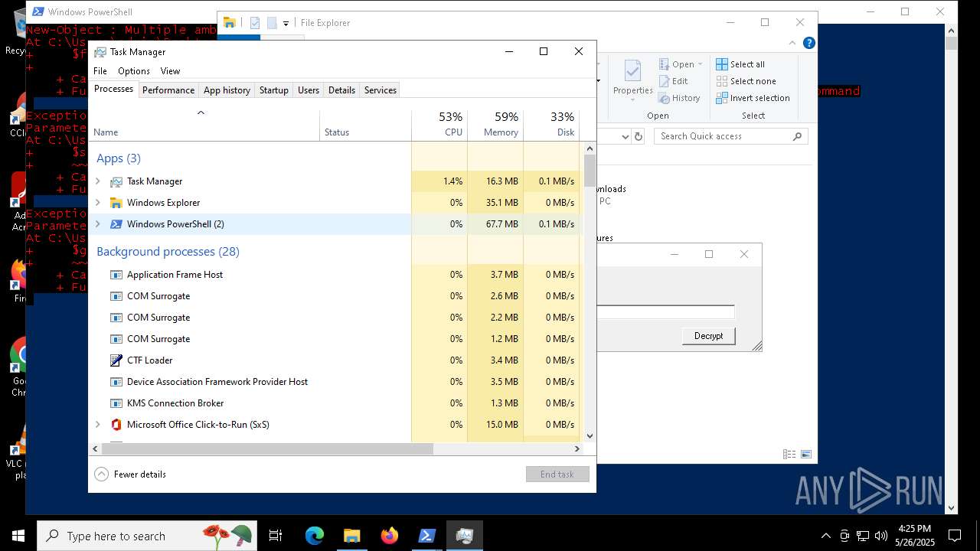Click the Windows PowerShell process icon
This screenshot has width=980, height=551.
pos(116,224)
